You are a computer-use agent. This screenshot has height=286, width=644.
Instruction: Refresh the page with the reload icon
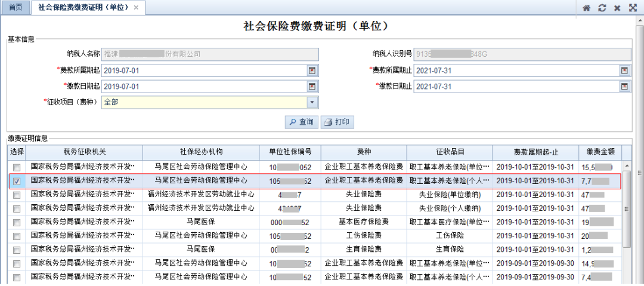tap(602, 7)
